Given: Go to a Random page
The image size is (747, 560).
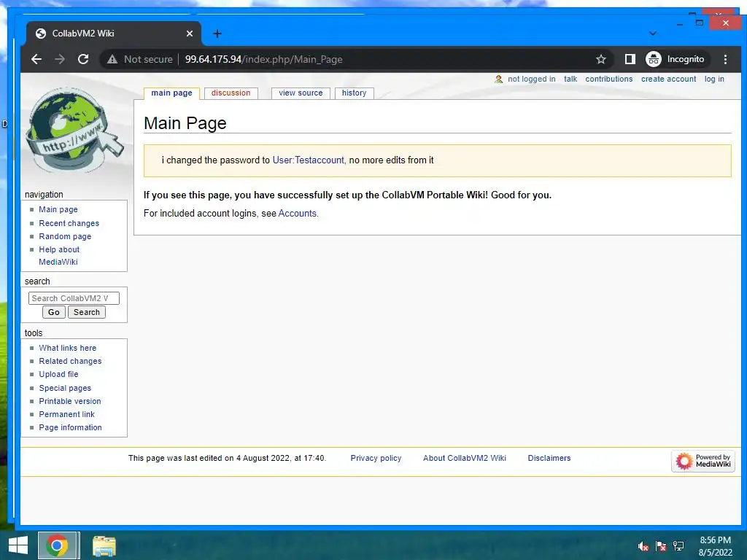Looking at the screenshot, I should pos(65,237).
